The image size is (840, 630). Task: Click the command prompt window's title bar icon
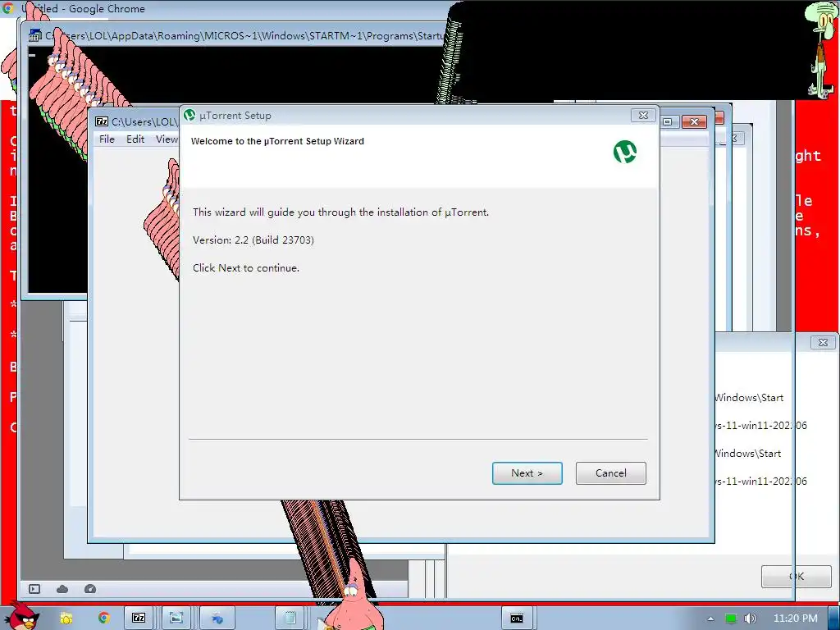tap(34, 36)
